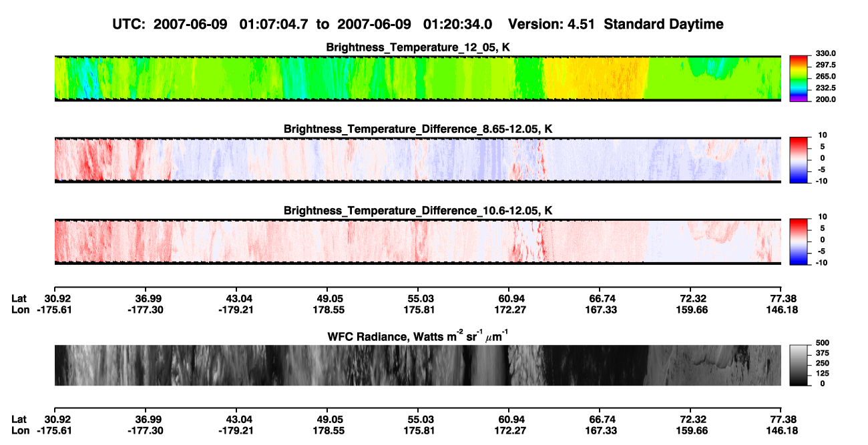Click the 'Lat' label below the WFC panel
Viewport: 868px width, 445px height.
[19, 420]
